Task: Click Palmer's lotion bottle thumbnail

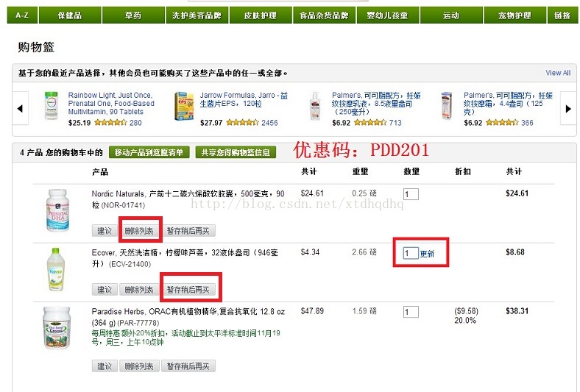Action: [x=315, y=106]
